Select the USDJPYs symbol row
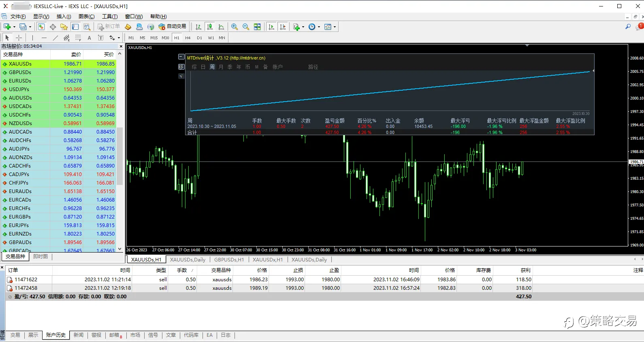 pos(58,89)
